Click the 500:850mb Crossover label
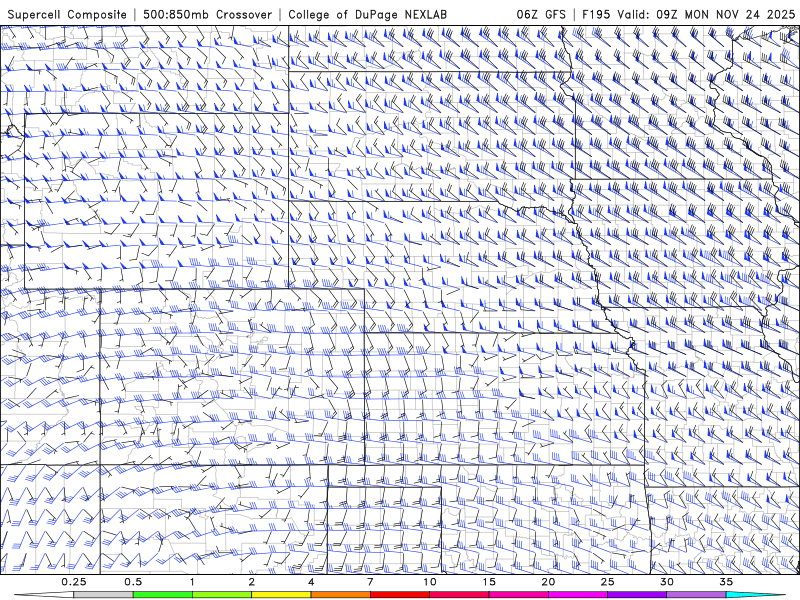This screenshot has height=600, width=800. (x=208, y=14)
